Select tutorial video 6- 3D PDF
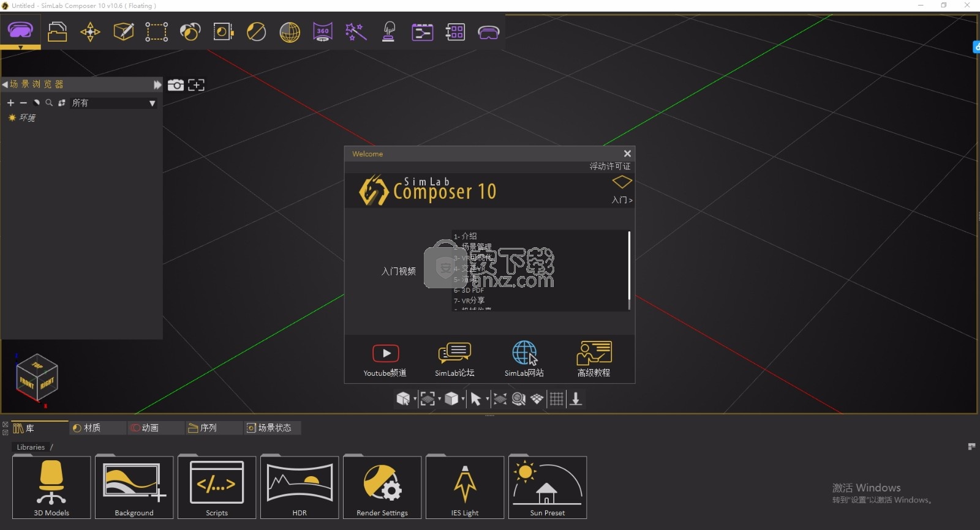 [469, 290]
